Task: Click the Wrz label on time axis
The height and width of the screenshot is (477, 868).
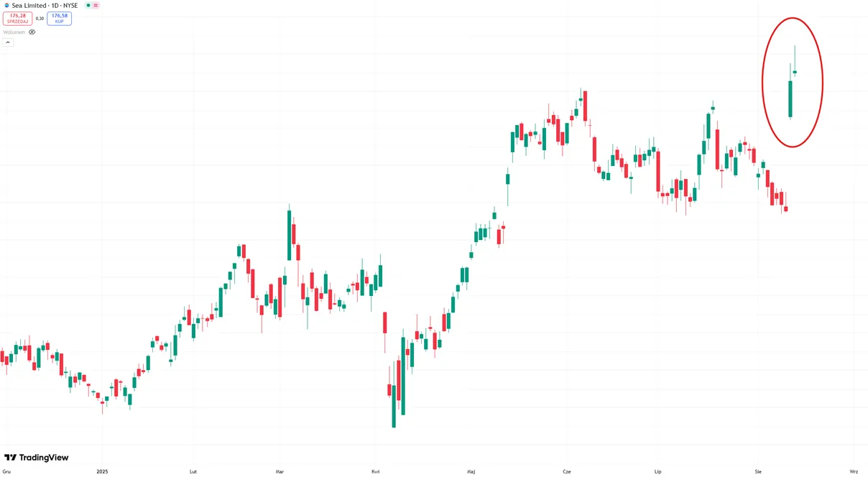Action: tap(854, 471)
